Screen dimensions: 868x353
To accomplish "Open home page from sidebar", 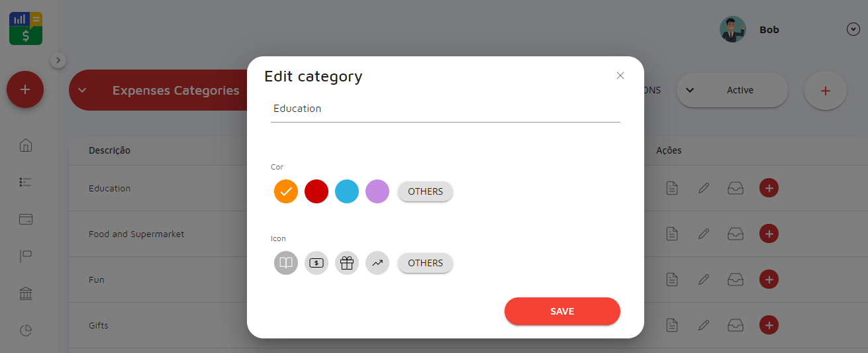I will 26,145.
